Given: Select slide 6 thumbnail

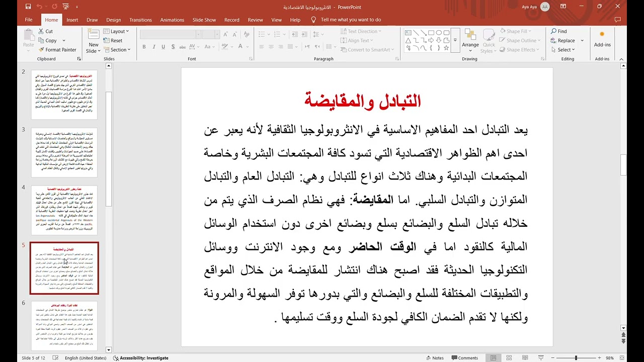Looking at the screenshot, I should click(x=64, y=326).
